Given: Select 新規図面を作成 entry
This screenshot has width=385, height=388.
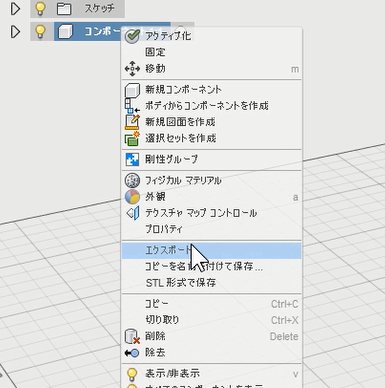Looking at the screenshot, I should (x=212, y=122).
